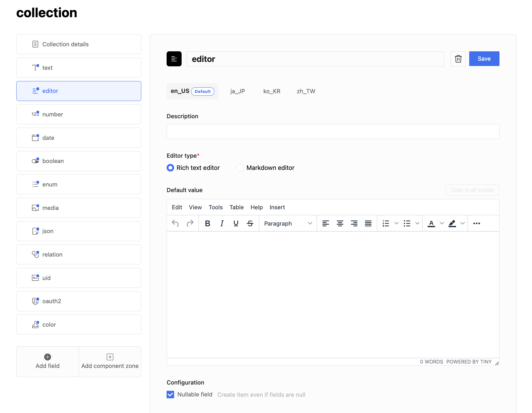Image resolution: width=532 pixels, height=413 pixels.
Task: Click the json field icon in sidebar
Action: click(35, 231)
